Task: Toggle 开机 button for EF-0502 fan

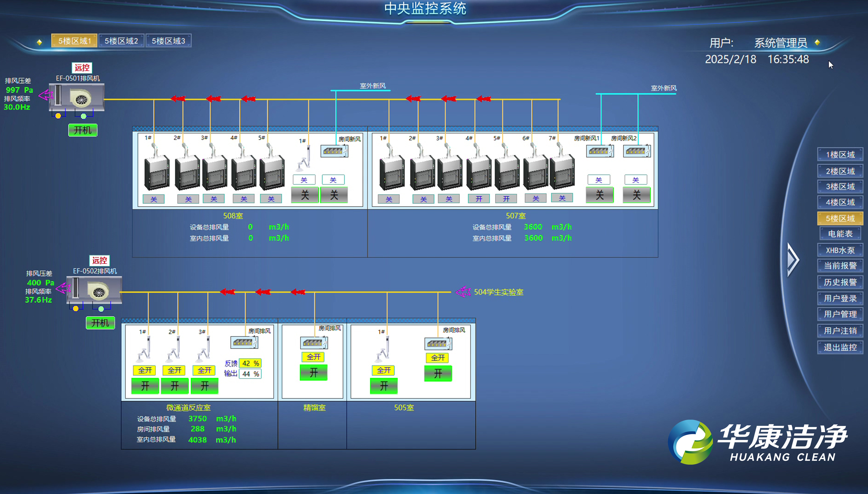Action: (100, 323)
